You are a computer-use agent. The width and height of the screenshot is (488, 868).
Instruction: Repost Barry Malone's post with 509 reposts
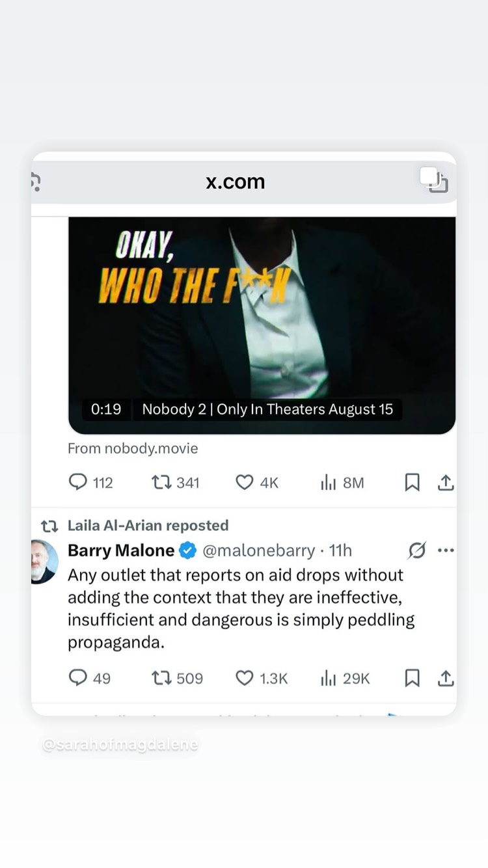coord(177,678)
